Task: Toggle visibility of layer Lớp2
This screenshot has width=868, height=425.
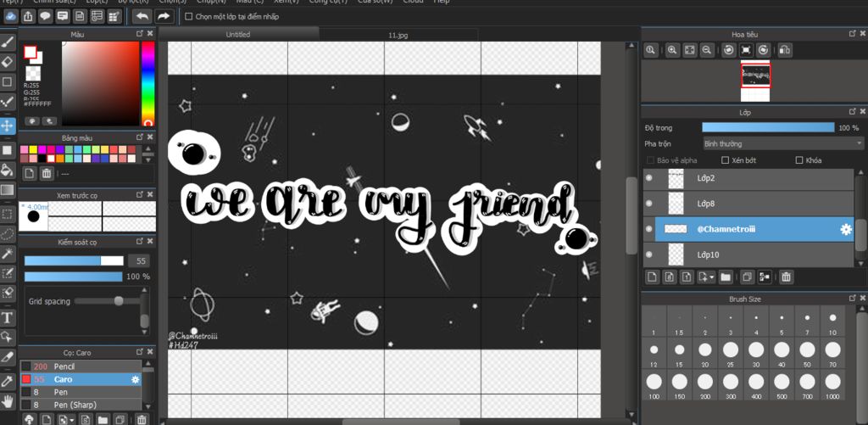Action: [x=648, y=178]
